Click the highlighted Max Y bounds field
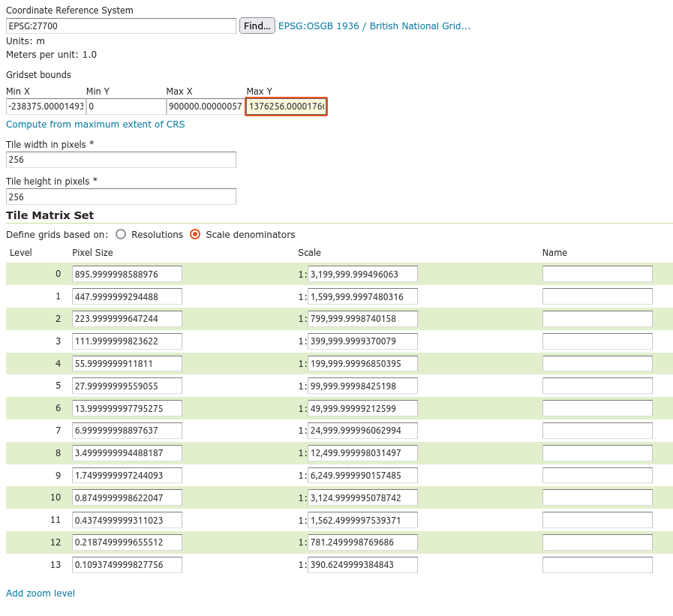 coord(287,107)
